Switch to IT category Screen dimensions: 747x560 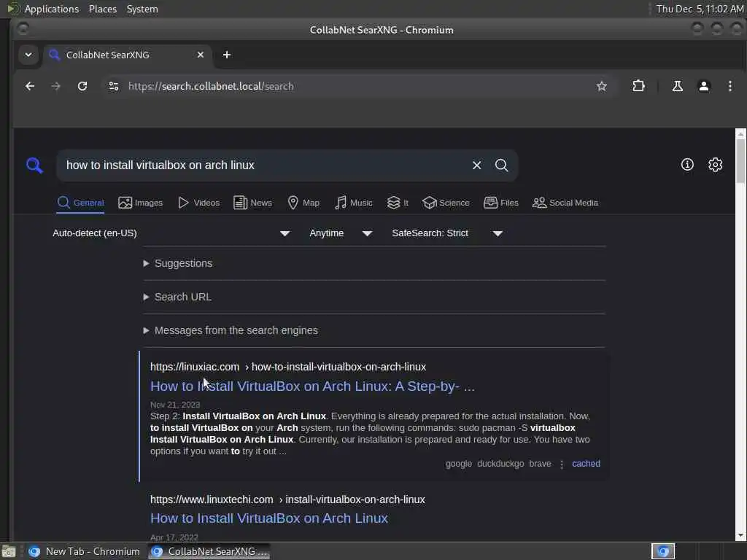coord(398,203)
